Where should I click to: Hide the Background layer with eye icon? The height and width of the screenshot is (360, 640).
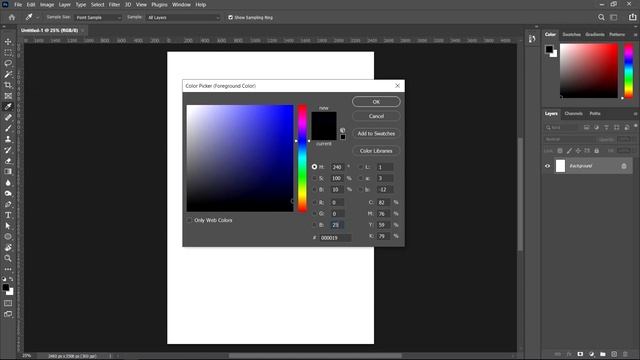coord(548,166)
